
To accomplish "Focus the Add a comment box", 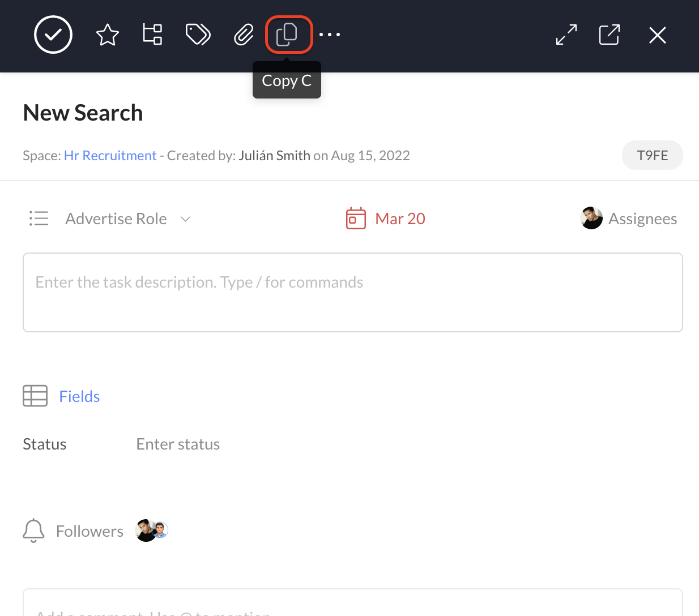I will click(353, 602).
